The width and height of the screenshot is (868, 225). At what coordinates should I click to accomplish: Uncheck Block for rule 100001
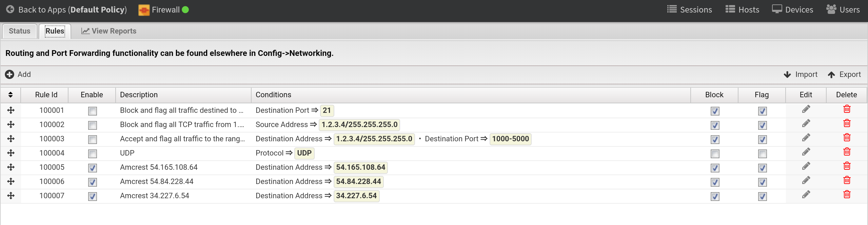point(715,111)
